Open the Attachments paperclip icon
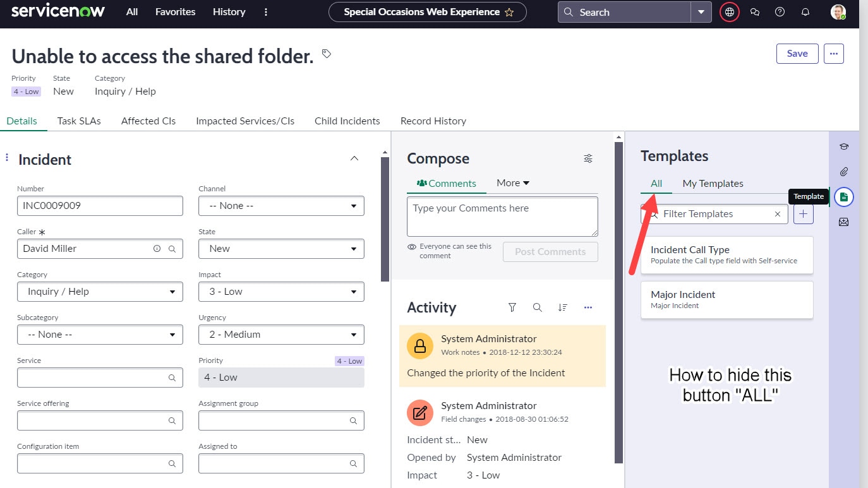The image size is (868, 488). tap(844, 171)
